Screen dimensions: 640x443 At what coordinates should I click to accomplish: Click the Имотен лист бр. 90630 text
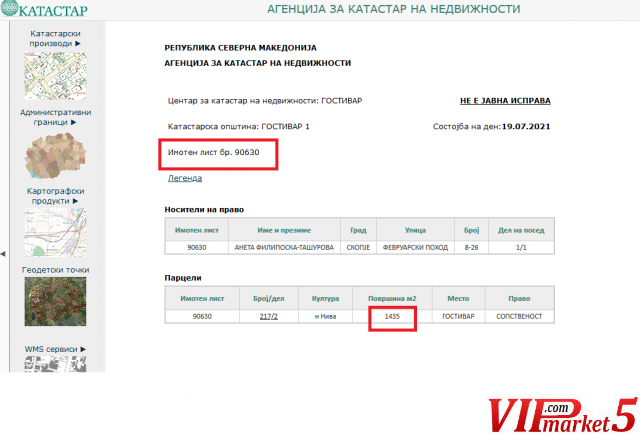[213, 153]
